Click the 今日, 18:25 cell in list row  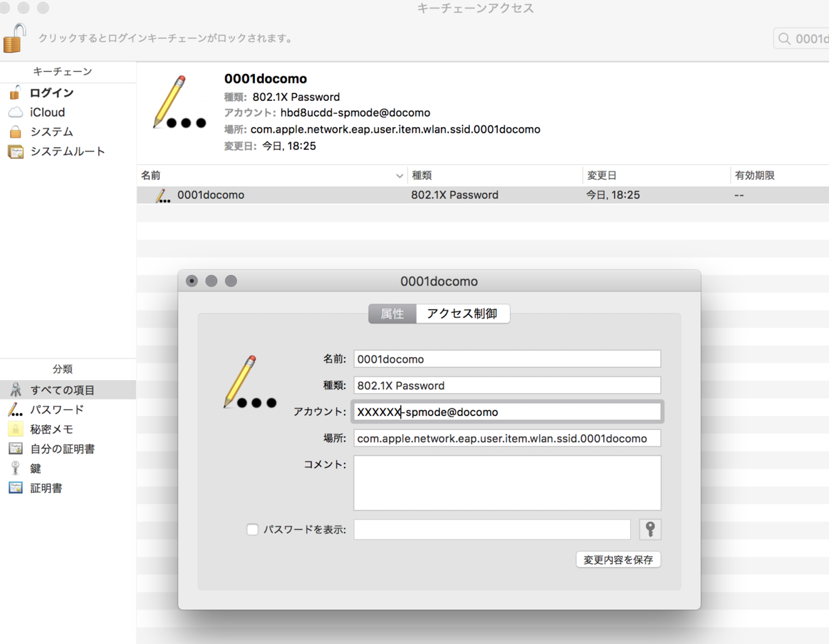(x=613, y=195)
